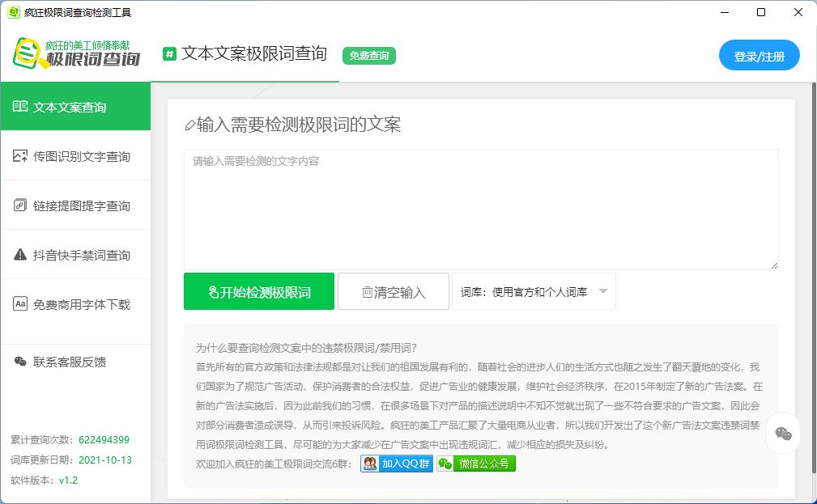Click the 登录/注册 button
This screenshot has width=817, height=504.
760,55
